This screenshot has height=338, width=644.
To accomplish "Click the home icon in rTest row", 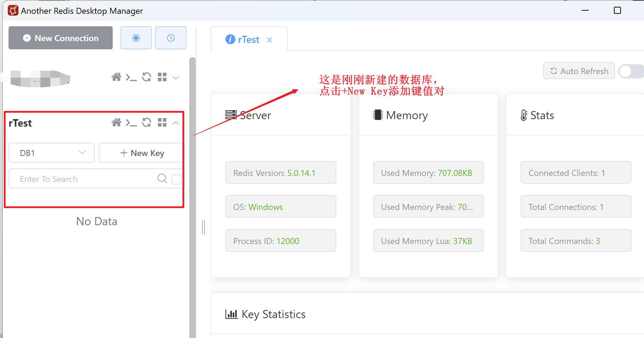I will tap(116, 123).
